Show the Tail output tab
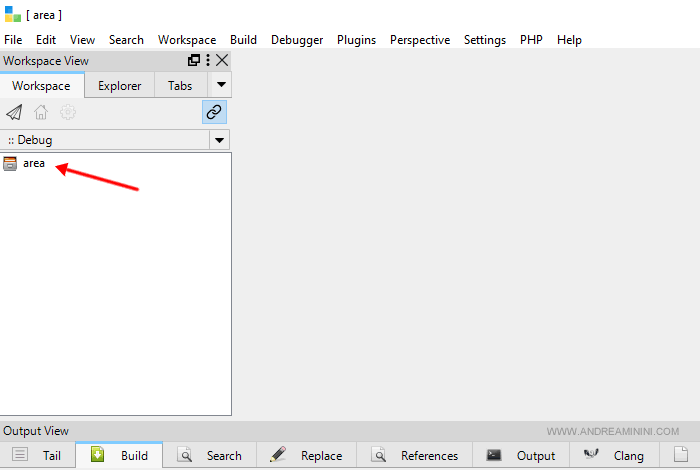The width and height of the screenshot is (700, 470). (x=38, y=455)
